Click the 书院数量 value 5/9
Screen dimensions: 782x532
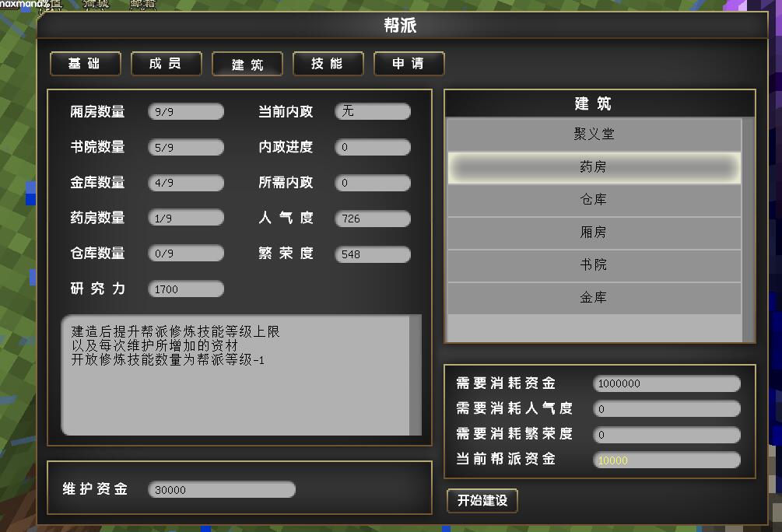(186, 148)
